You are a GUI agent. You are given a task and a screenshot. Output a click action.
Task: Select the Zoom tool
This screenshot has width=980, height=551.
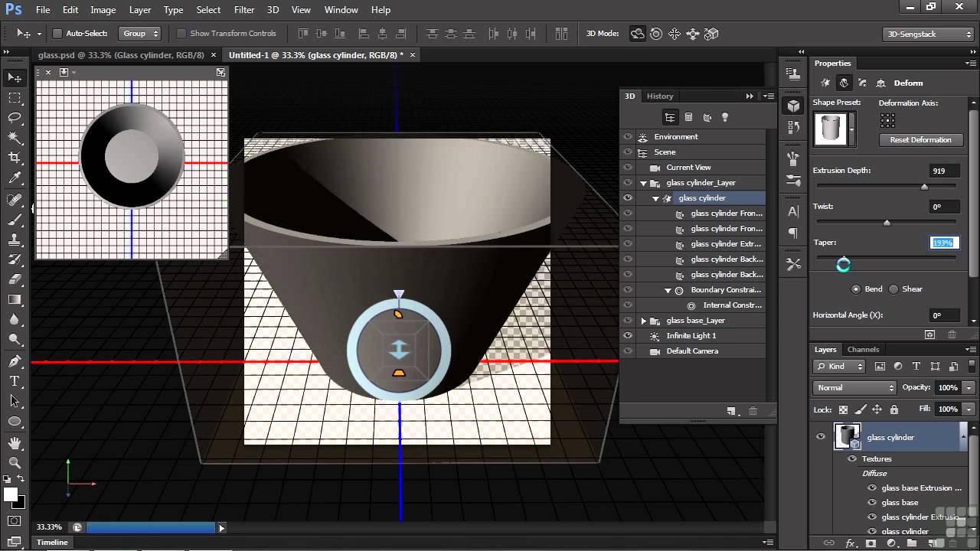[15, 462]
